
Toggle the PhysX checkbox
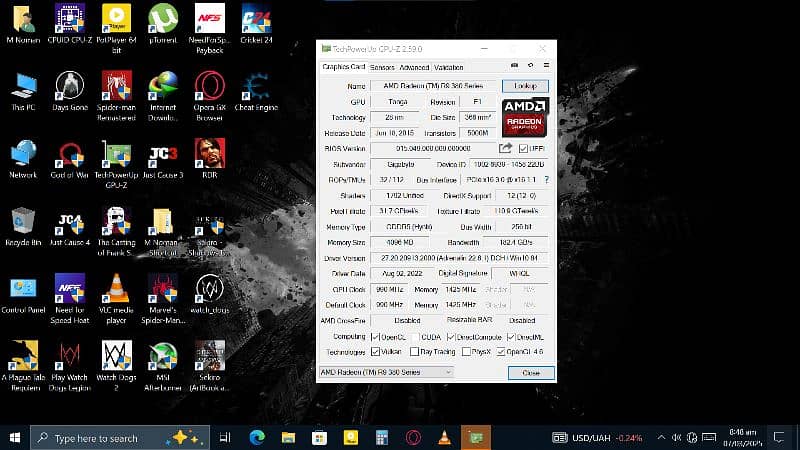pyautogui.click(x=466, y=352)
